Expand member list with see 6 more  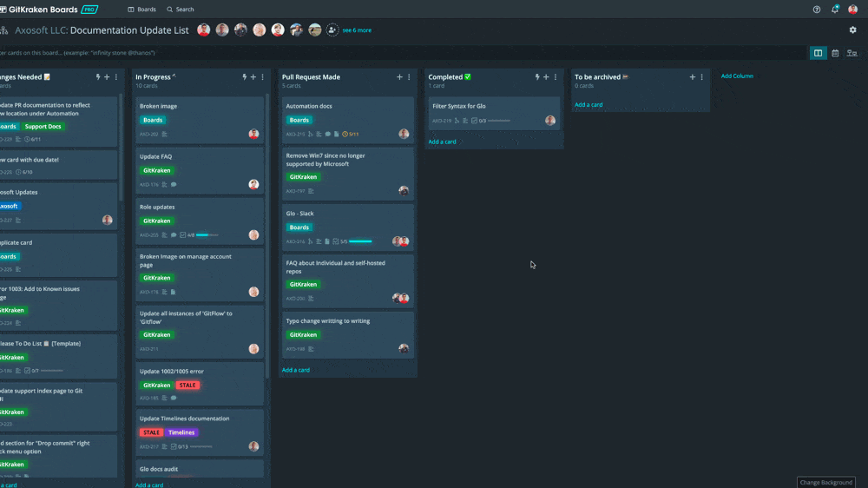click(x=357, y=30)
